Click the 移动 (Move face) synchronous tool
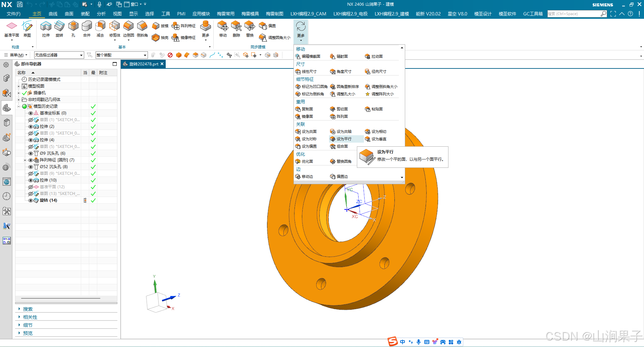Screen dimensions: 644x347 coord(223,29)
